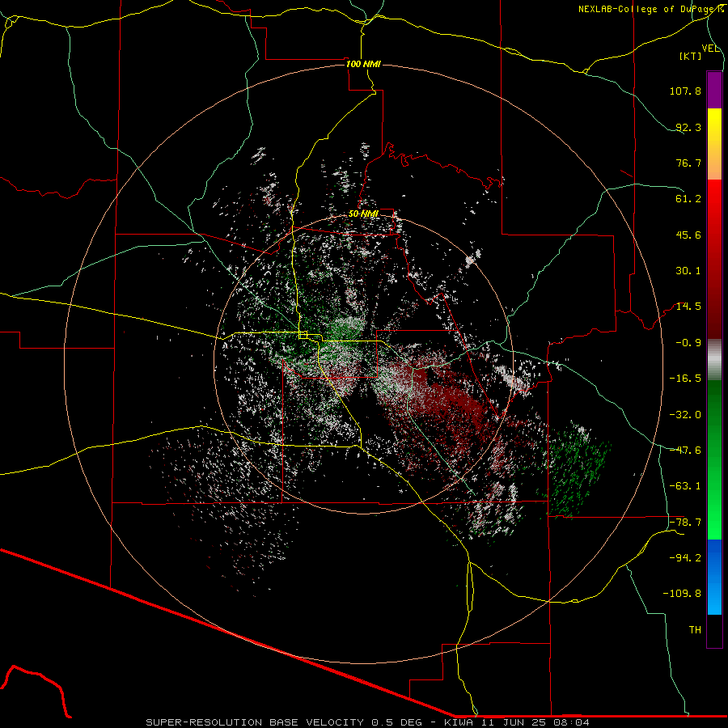
Task: Click the -63.1 velocity scale value
Action: coord(685,486)
